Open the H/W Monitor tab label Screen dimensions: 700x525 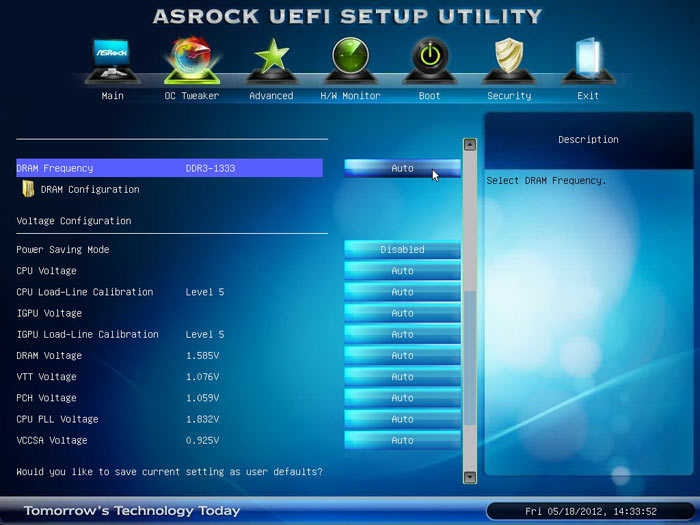[350, 96]
